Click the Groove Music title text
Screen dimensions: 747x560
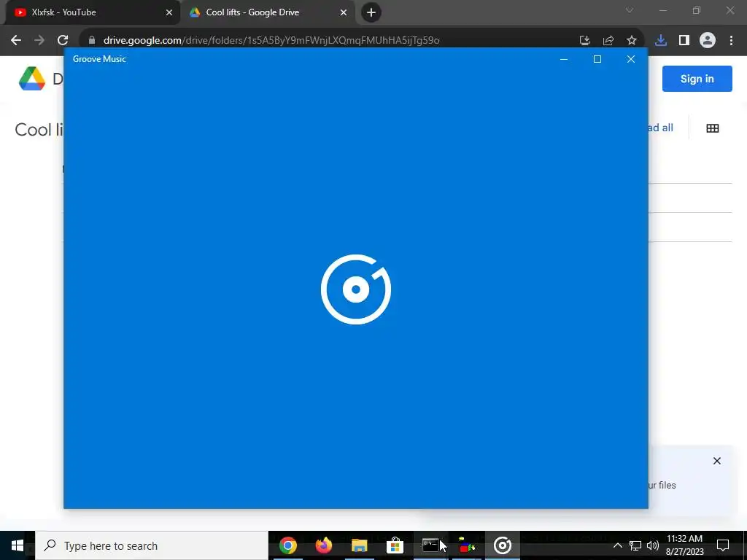pos(99,59)
